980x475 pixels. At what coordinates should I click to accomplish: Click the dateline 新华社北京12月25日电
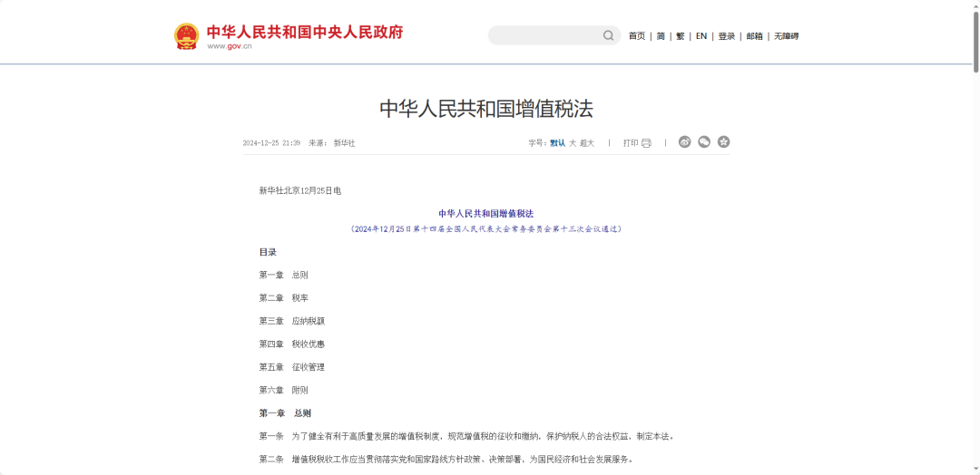click(300, 191)
